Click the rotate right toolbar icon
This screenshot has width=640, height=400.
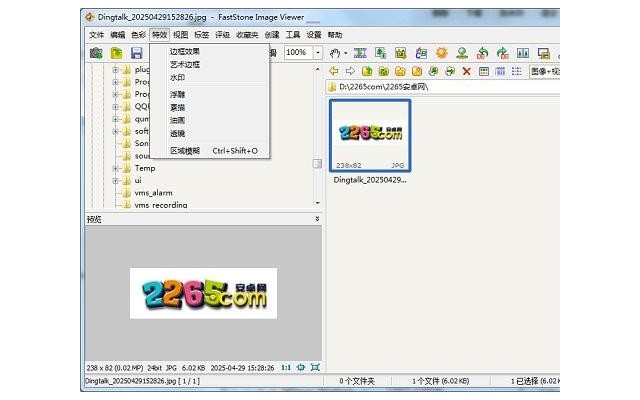503,53
